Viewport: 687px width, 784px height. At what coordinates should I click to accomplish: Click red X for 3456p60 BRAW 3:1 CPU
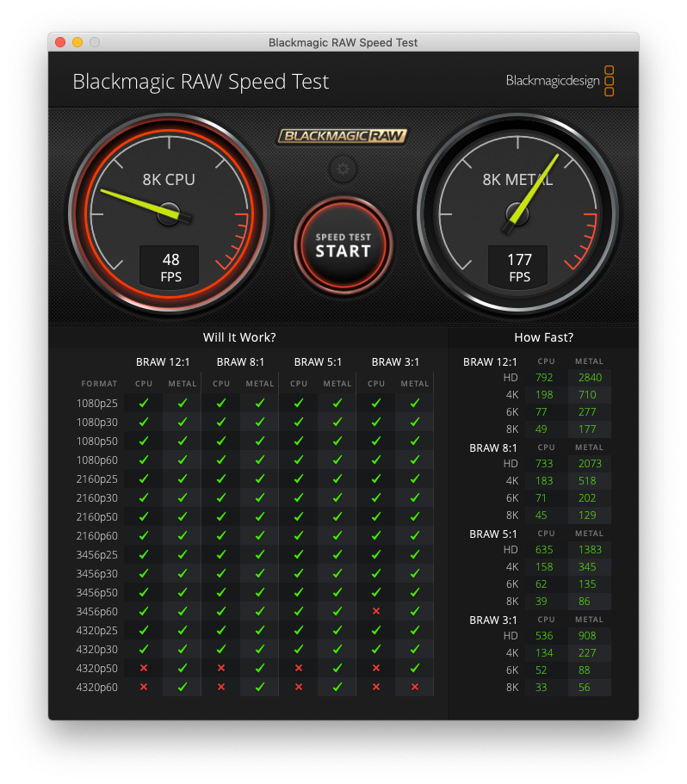[x=376, y=611]
